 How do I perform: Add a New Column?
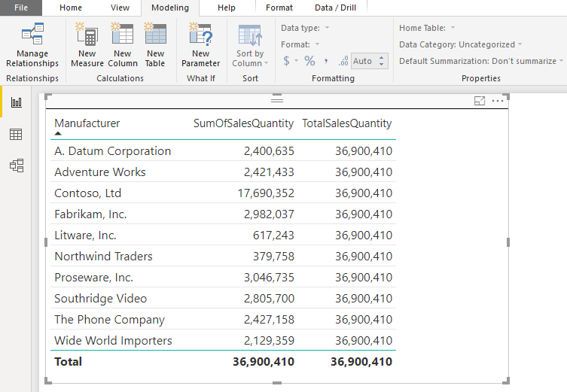point(123,44)
